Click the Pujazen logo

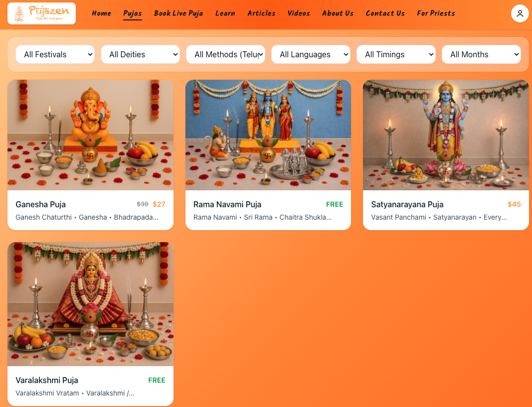coord(41,13)
